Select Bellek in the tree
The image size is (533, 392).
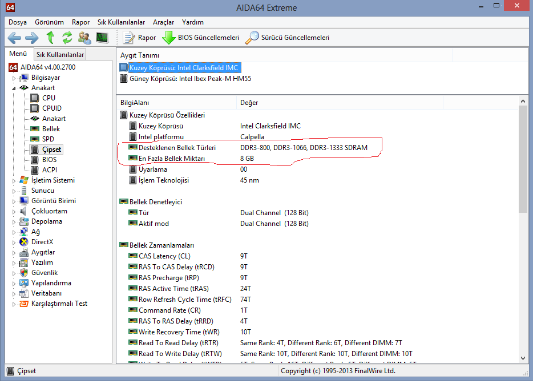coord(51,129)
